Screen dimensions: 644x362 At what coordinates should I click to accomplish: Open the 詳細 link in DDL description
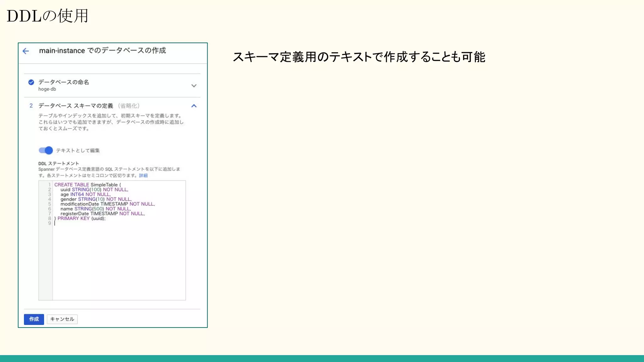[143, 176]
